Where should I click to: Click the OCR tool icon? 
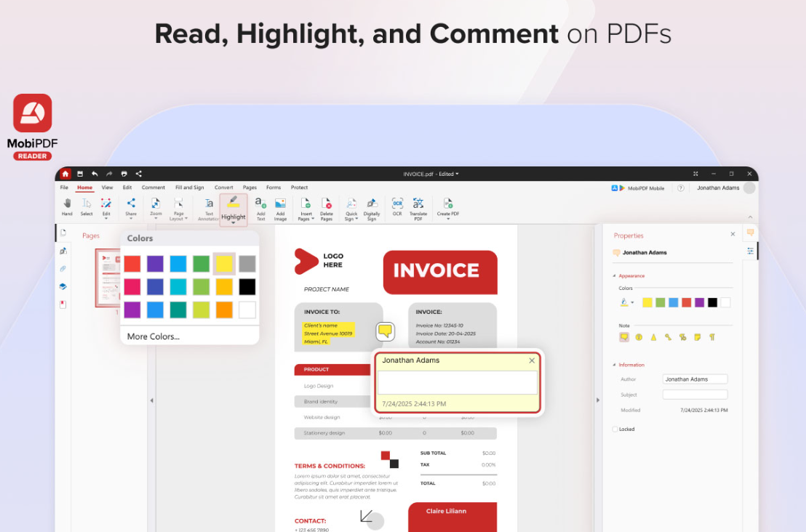point(397,204)
